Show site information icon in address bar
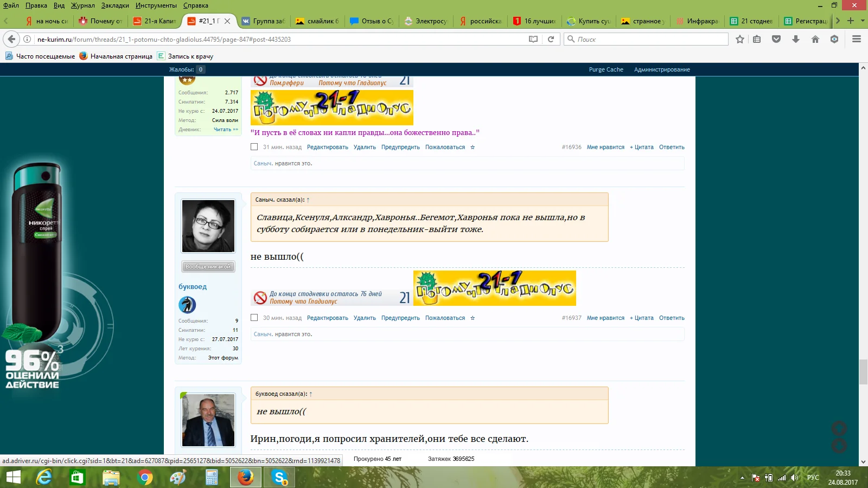868x488 pixels. [27, 39]
